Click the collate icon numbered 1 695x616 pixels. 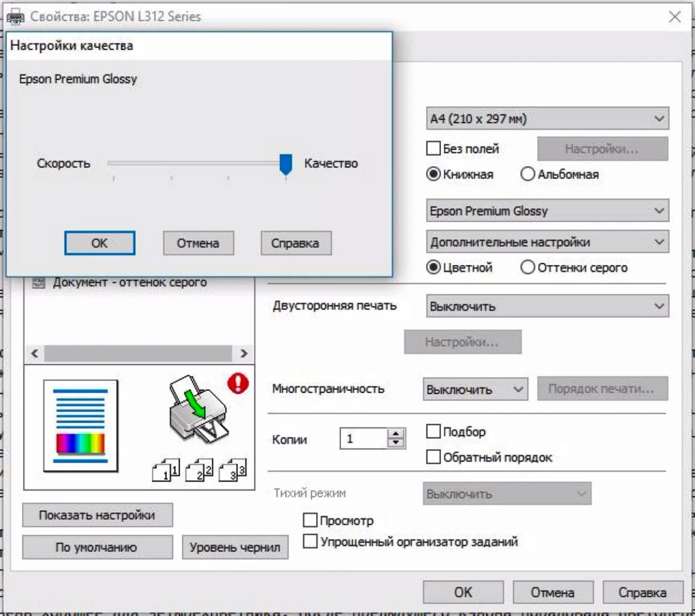click(166, 470)
